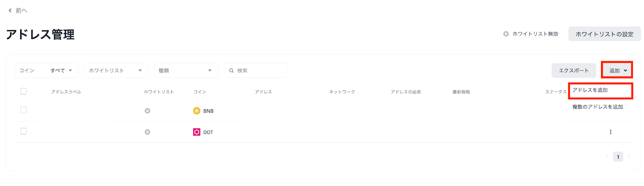Image resolution: width=644 pixels, height=186 pixels.
Task: Open the DOT row three-dot menu
Action: click(x=610, y=132)
